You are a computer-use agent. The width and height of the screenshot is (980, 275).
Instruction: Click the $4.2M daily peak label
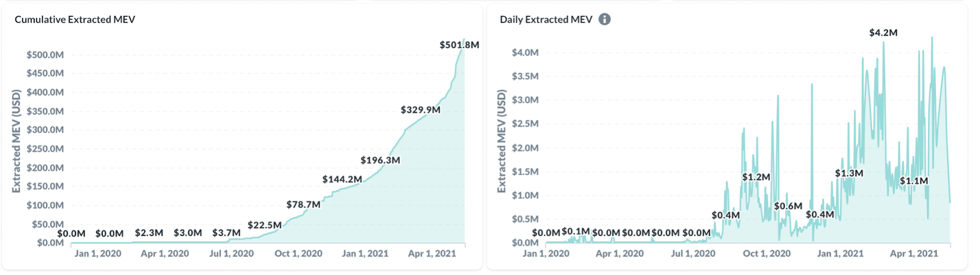883,32
